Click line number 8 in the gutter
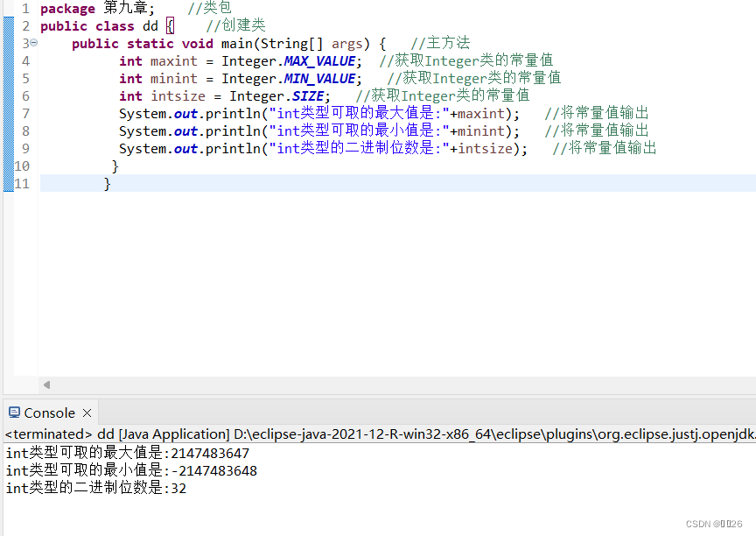756x536 pixels. coord(25,131)
